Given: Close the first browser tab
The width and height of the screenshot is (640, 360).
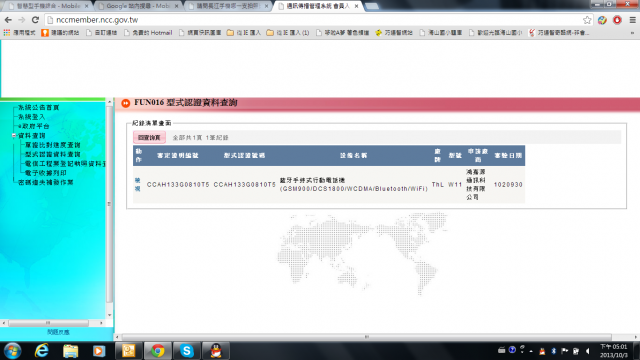Looking at the screenshot, I should (x=87, y=6).
